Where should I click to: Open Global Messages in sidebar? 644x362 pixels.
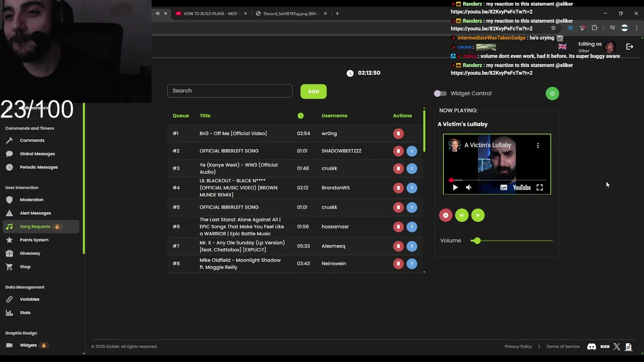pos(37,154)
